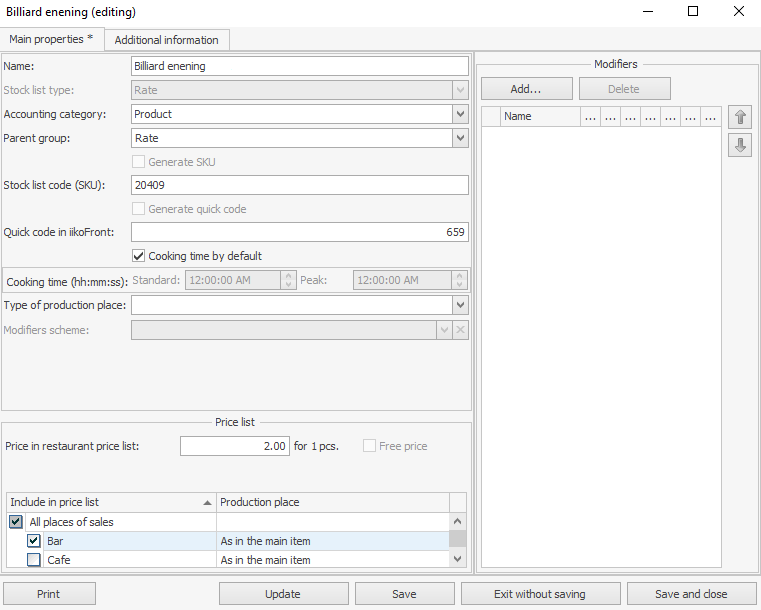Screen dimensions: 761x610
Task: Click Exit without saving button
Action: tap(540, 594)
